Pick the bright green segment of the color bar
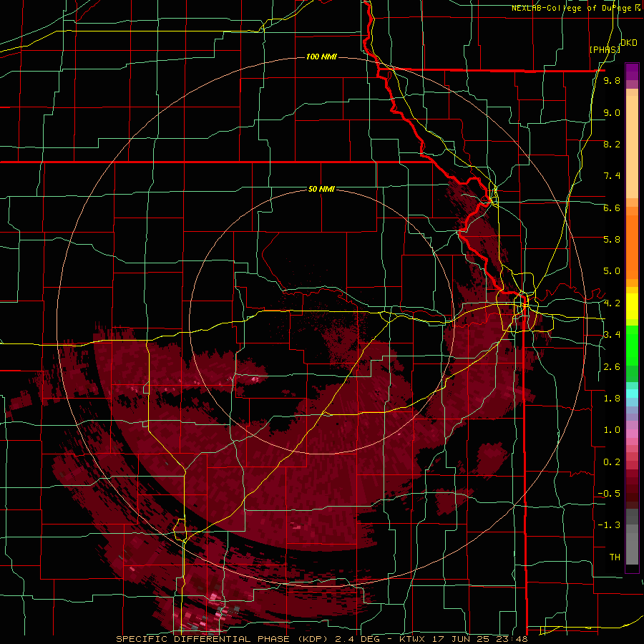This screenshot has width=644, height=644. [x=632, y=345]
